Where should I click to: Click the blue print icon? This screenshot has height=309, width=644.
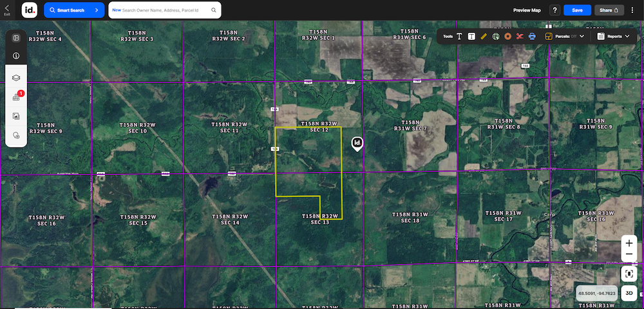(x=532, y=37)
